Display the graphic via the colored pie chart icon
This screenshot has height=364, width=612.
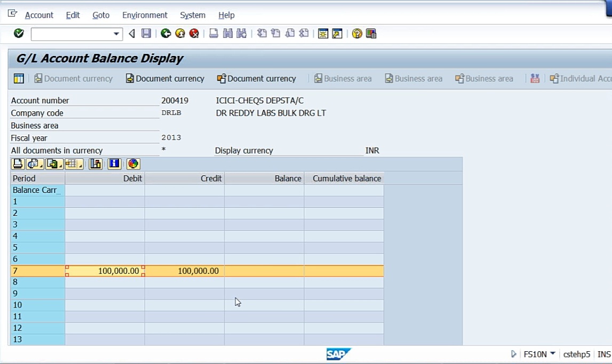click(x=133, y=164)
